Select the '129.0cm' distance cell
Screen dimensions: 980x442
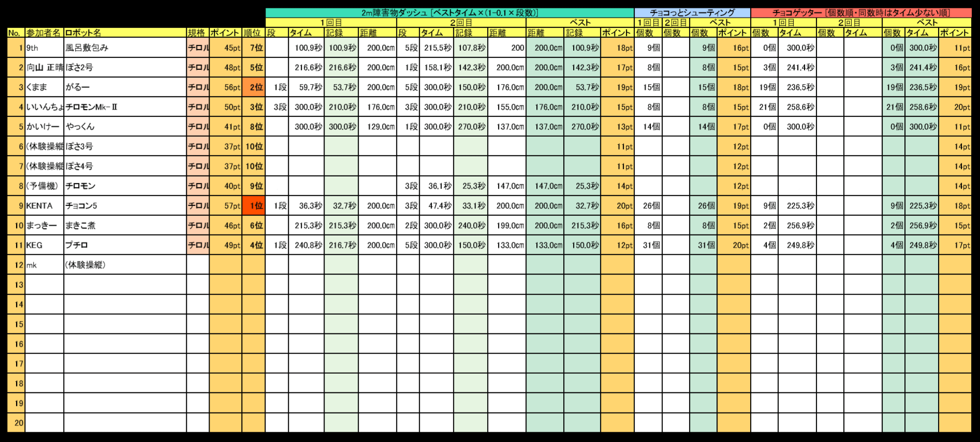(x=377, y=126)
